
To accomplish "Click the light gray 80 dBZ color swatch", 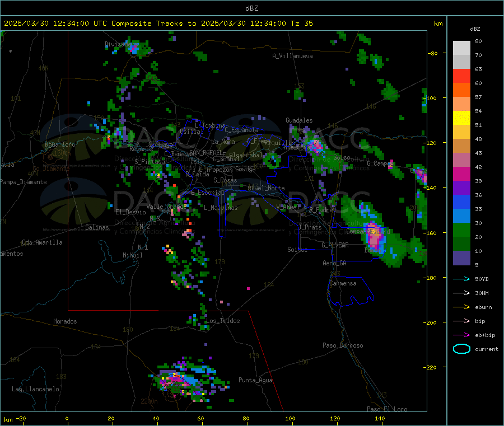I will tap(461, 48).
